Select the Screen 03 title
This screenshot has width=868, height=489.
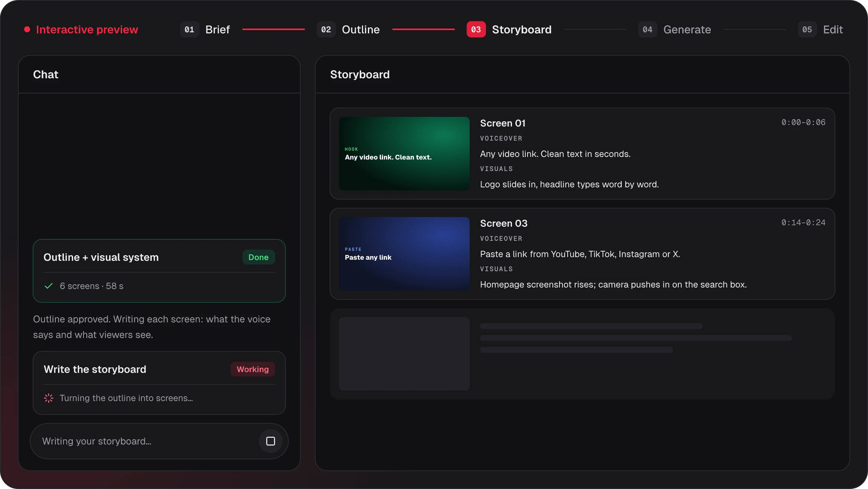[x=504, y=223]
